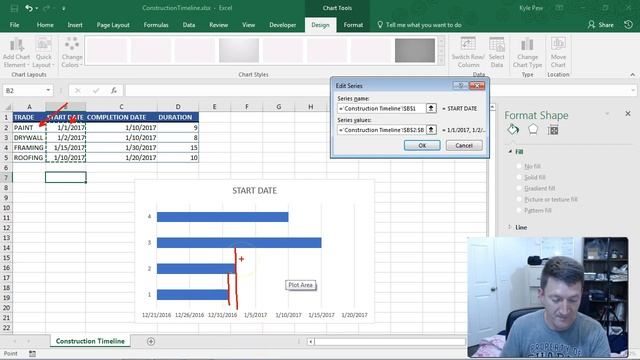
Task: Select the No fill radio option
Action: [519, 166]
